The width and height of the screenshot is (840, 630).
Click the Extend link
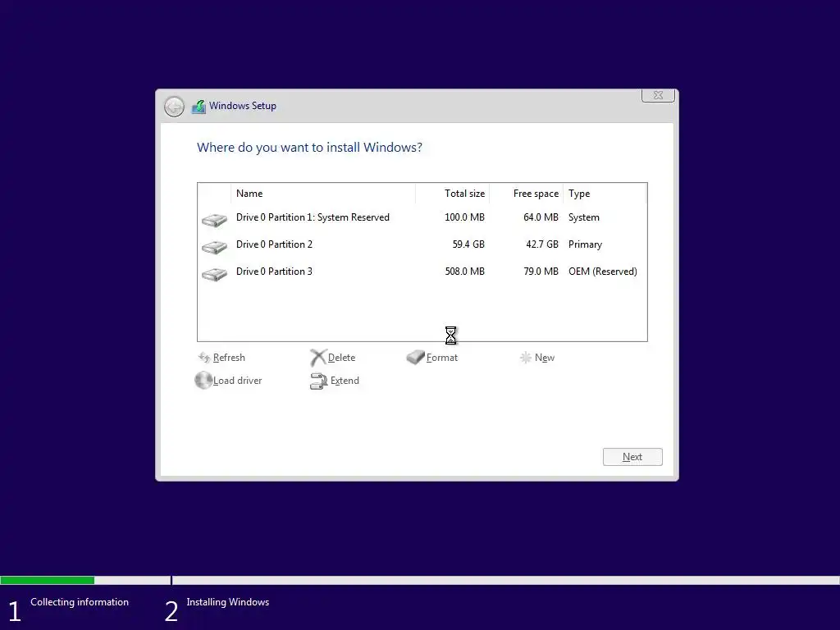345,381
